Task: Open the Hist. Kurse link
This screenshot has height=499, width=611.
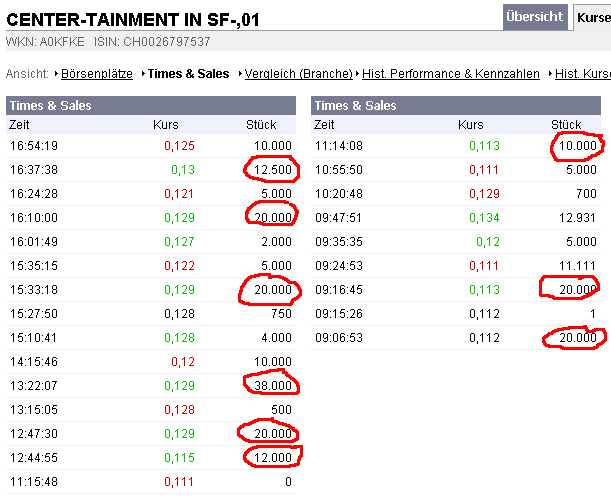Action: coord(583,74)
